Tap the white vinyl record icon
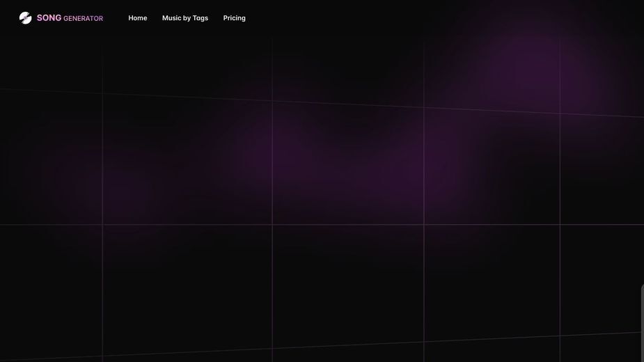Viewport: 644px width, 362px height. tap(26, 18)
